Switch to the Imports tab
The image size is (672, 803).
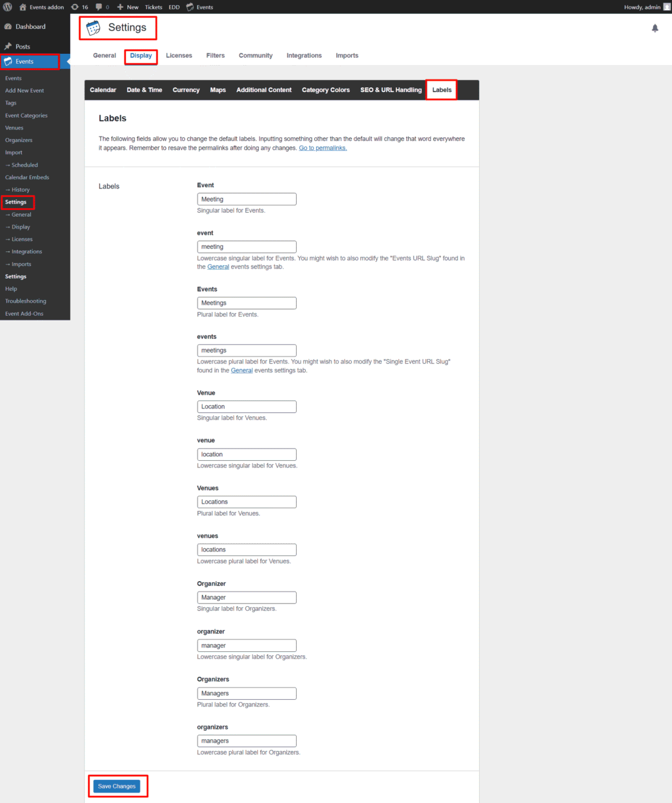347,56
